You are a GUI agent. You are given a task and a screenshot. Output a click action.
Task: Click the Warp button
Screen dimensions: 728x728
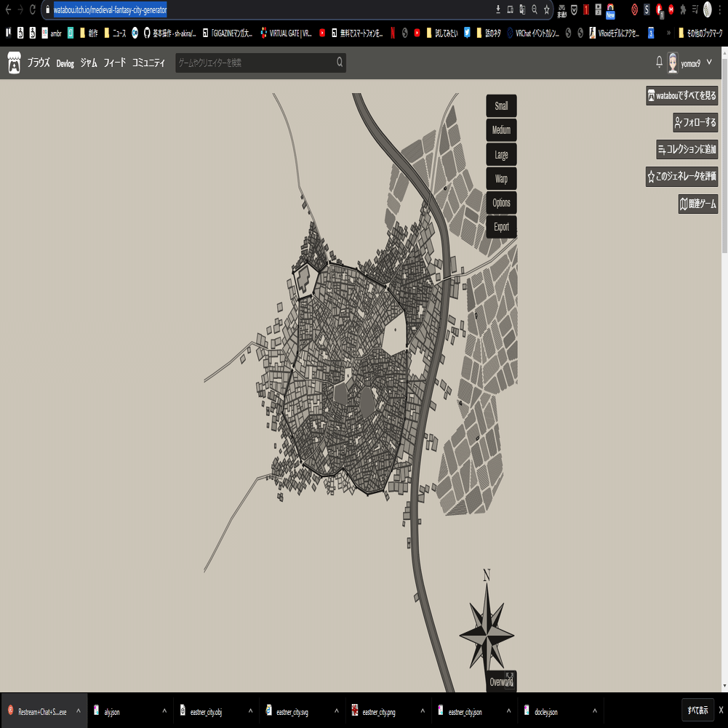point(501,179)
